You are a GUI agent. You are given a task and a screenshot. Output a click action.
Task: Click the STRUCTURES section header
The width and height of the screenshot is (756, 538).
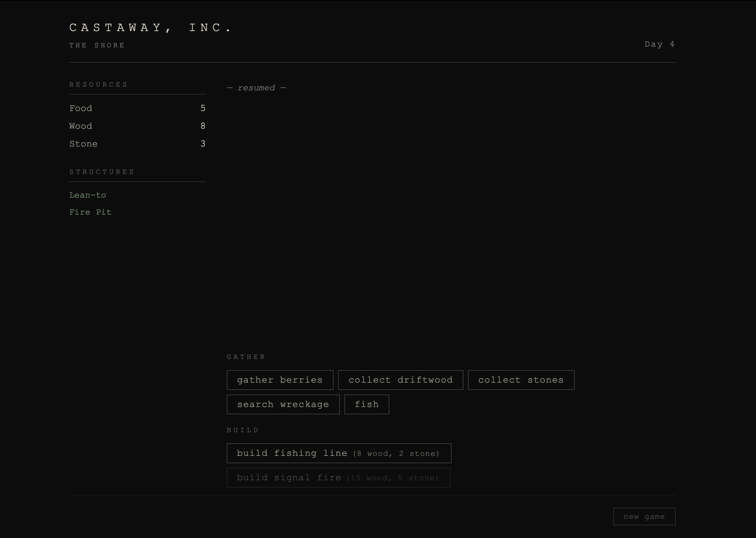pyautogui.click(x=102, y=172)
